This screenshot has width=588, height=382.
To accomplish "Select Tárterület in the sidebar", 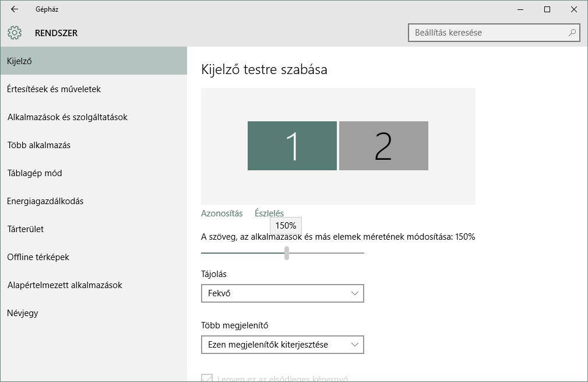I will (x=26, y=229).
